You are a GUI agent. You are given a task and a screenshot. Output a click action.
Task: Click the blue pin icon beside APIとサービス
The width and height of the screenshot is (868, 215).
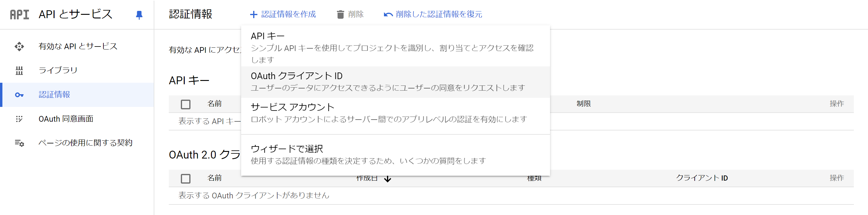click(139, 15)
